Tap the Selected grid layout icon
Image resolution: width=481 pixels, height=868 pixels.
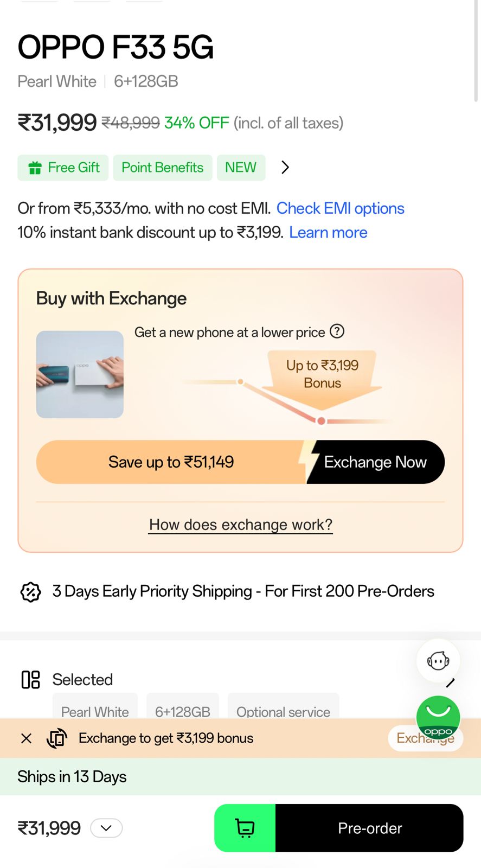pos(31,679)
